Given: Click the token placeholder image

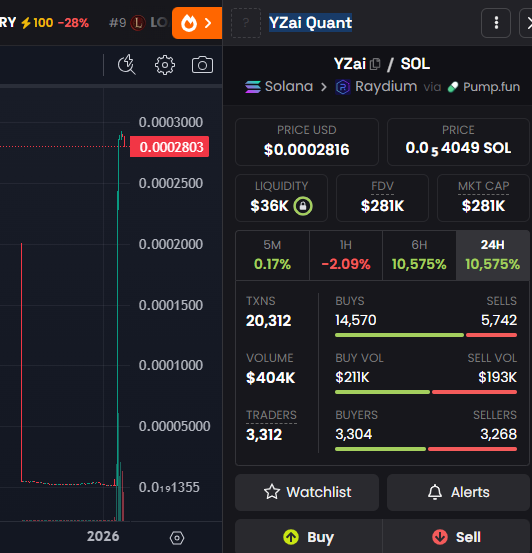Looking at the screenshot, I should 246,23.
